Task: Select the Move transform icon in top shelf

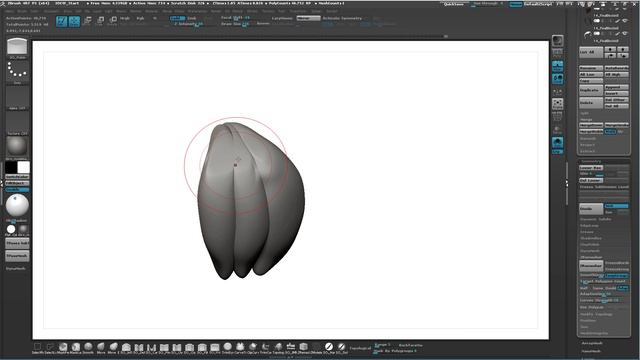Action: tap(87, 21)
